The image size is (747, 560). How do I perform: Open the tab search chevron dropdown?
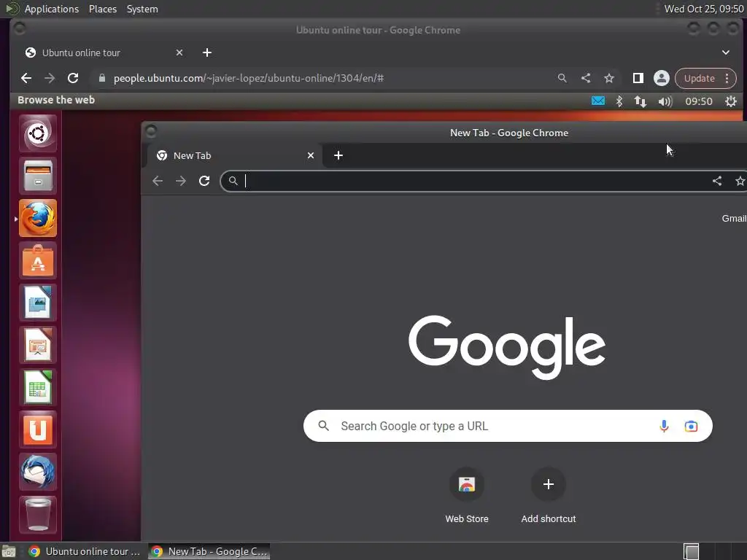[x=726, y=52]
